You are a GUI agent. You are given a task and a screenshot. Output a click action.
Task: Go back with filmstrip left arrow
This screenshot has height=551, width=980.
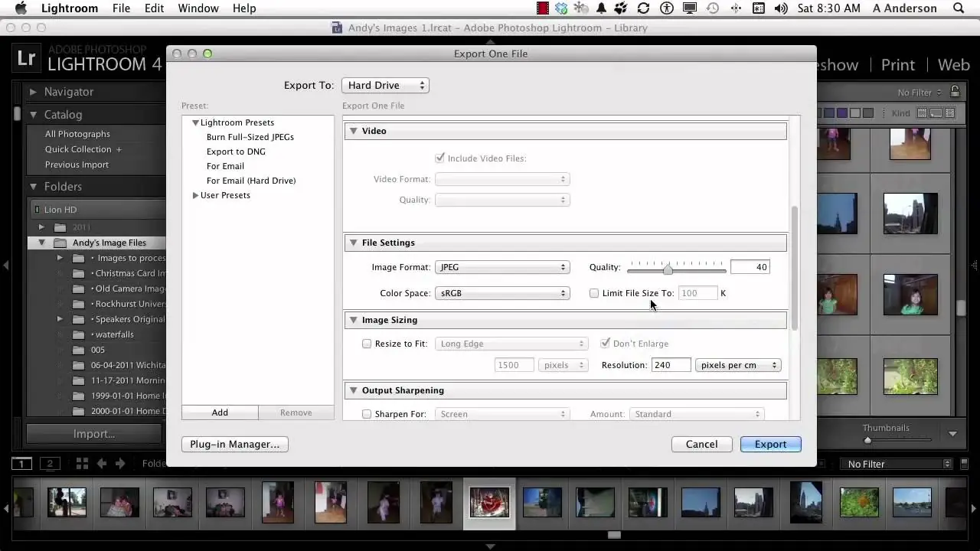pos(101,464)
